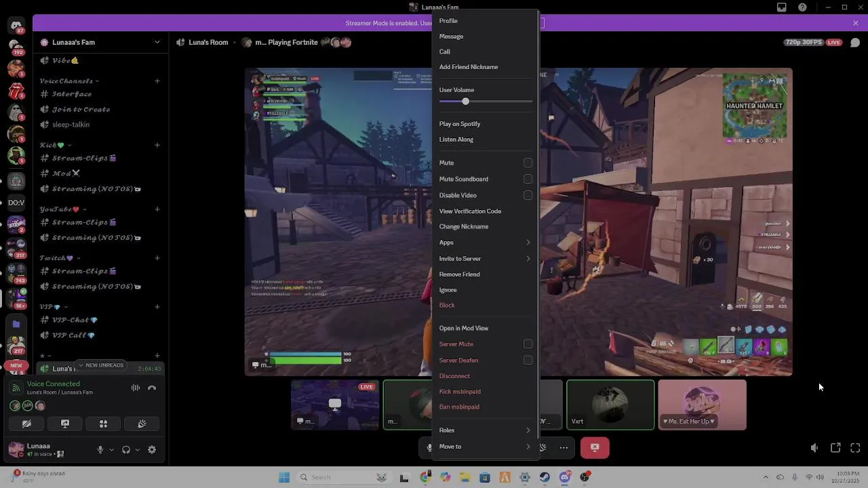This screenshot has height=488, width=868.
Task: Add channel to Kick category
Action: (157, 145)
